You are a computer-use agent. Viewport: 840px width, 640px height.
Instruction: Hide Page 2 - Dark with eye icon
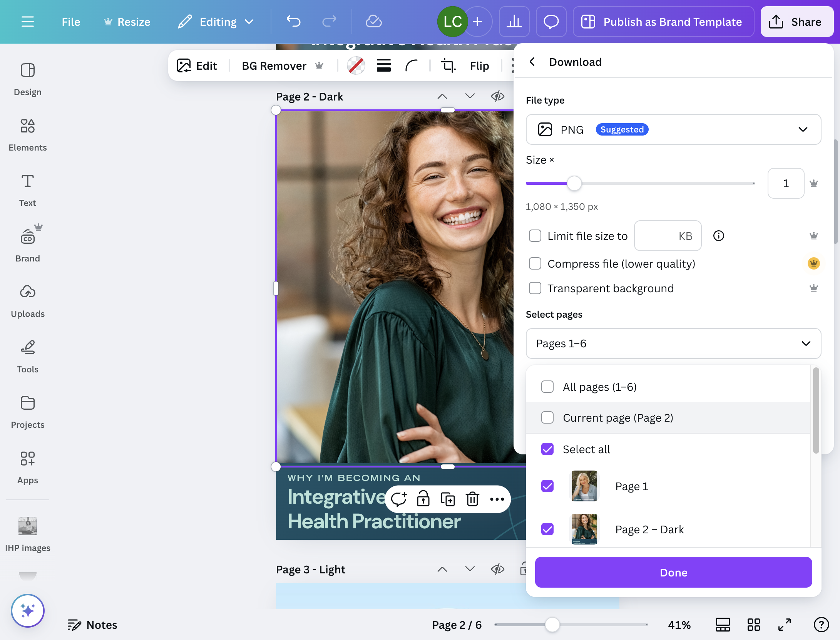click(x=498, y=96)
